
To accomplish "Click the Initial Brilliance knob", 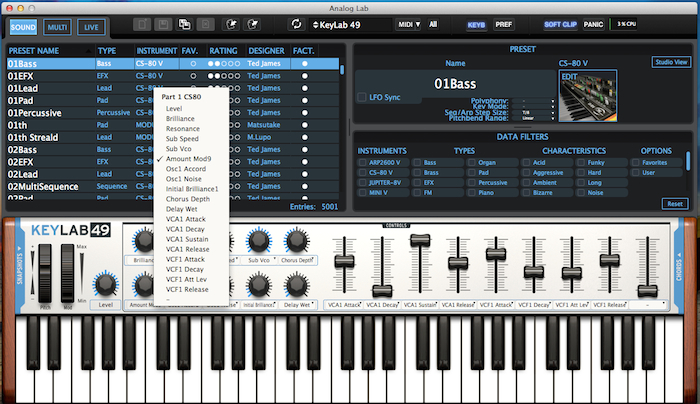I will tap(258, 285).
